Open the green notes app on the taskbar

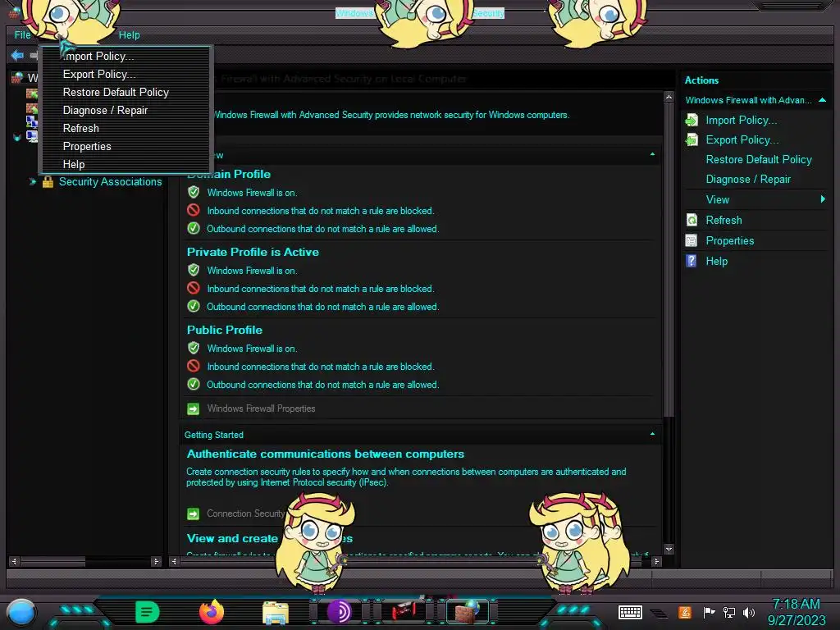pos(148,612)
